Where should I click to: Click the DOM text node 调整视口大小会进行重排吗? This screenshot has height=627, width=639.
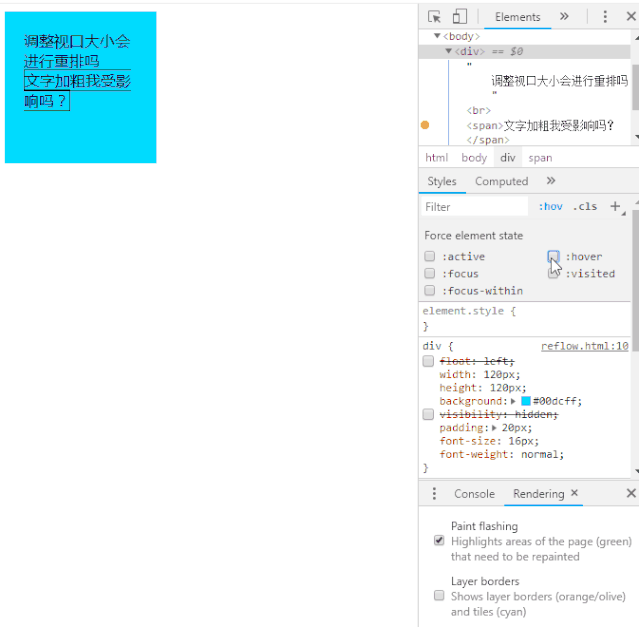click(x=559, y=81)
